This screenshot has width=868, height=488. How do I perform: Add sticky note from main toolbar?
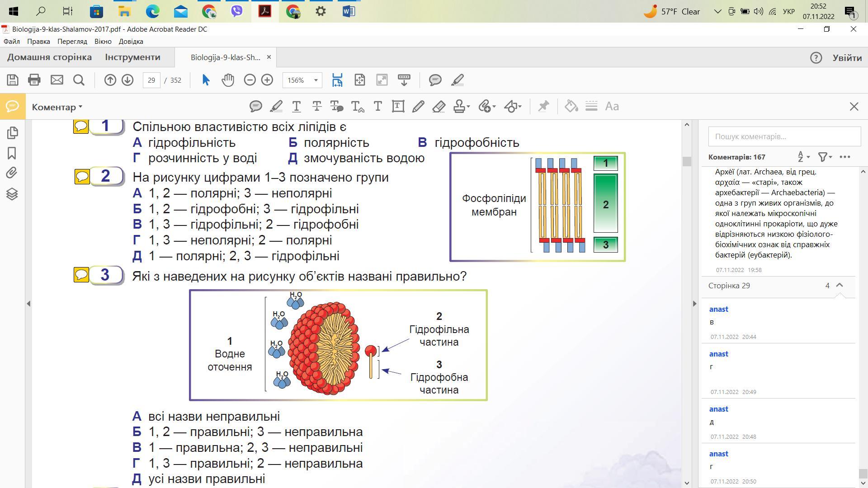[435, 80]
